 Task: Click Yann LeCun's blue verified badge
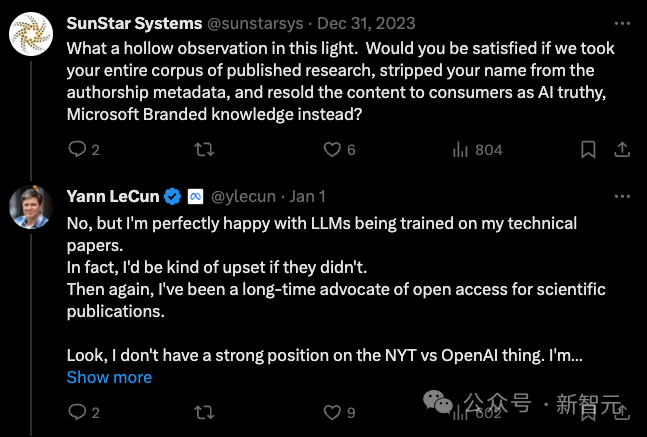172,195
